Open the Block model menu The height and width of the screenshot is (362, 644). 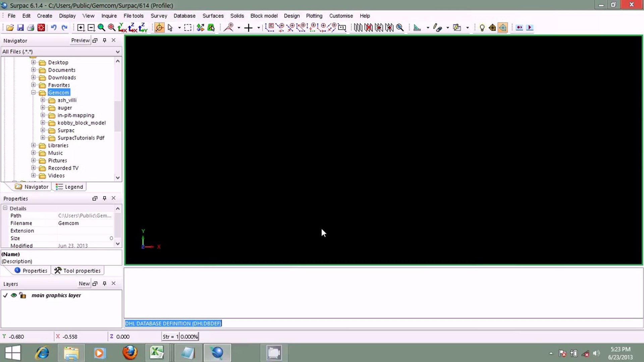pyautogui.click(x=264, y=16)
